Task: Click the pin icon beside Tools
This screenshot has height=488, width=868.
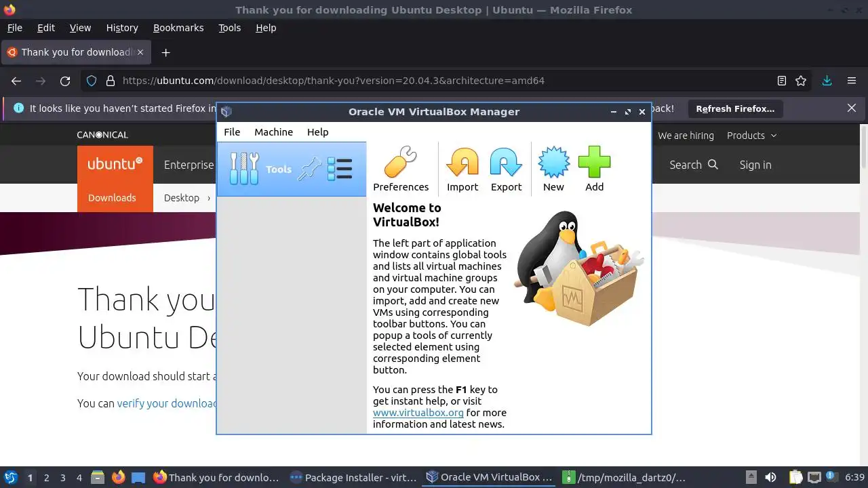Action: 310,169
